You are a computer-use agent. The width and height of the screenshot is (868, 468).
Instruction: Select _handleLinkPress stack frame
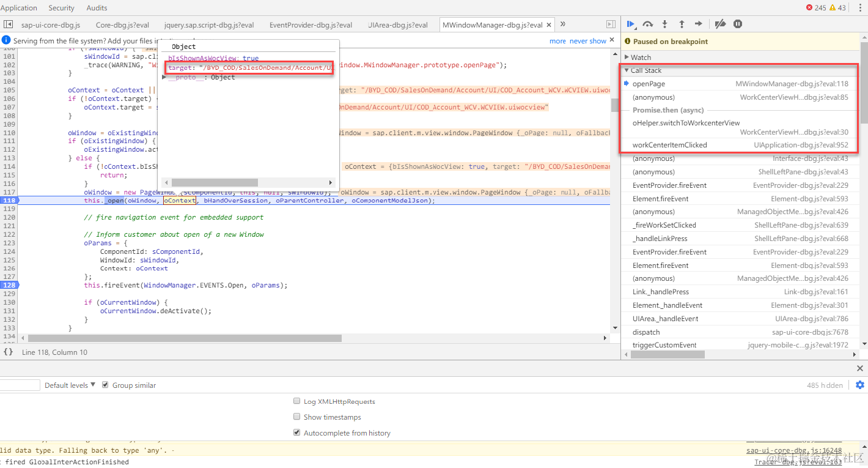[741, 239]
